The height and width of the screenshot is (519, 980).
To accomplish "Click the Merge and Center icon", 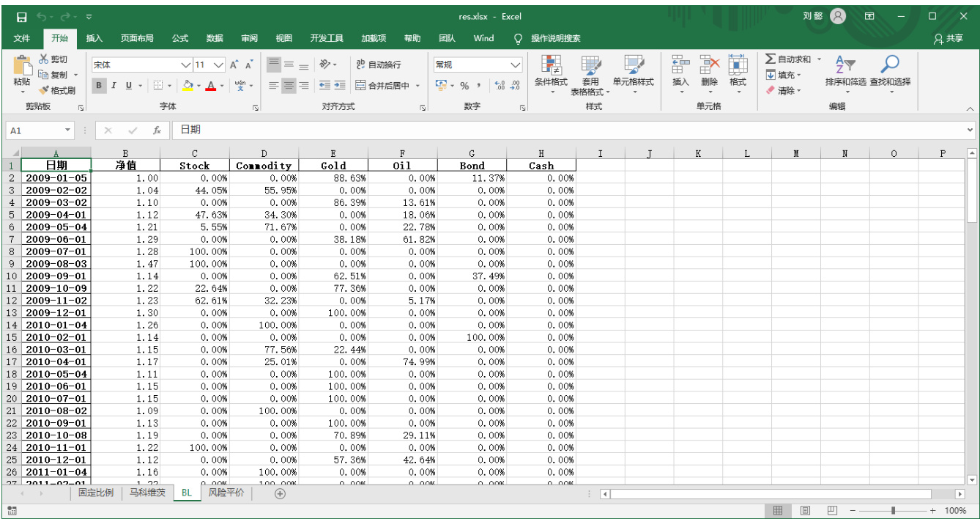I will click(x=360, y=86).
